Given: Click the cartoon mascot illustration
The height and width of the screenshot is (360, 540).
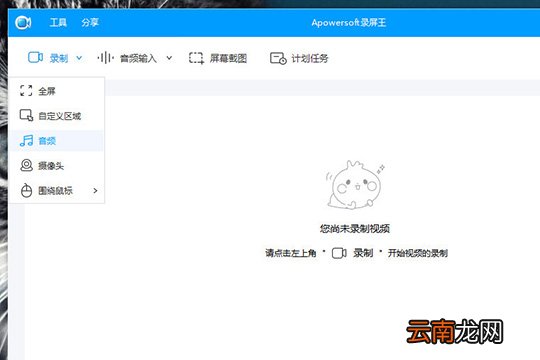Looking at the screenshot, I should 355,185.
